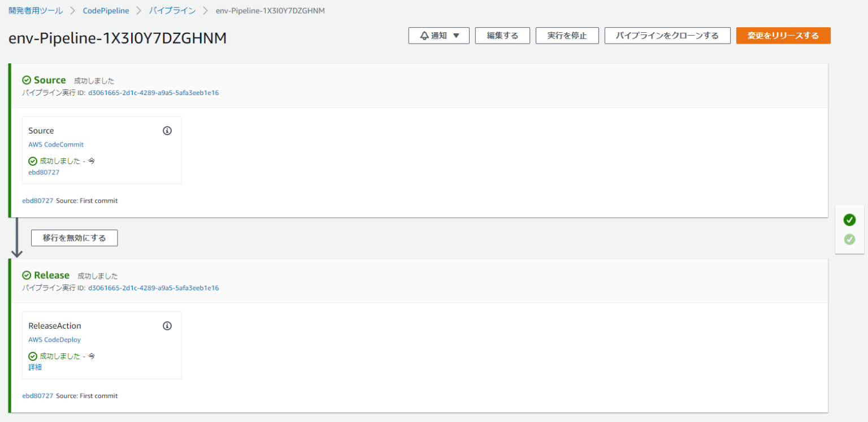Click パイプラインをクローンする
868x422 pixels.
pyautogui.click(x=667, y=35)
